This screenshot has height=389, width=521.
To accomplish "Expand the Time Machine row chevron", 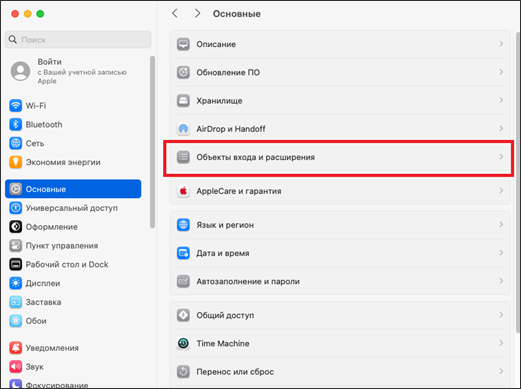I will (501, 343).
